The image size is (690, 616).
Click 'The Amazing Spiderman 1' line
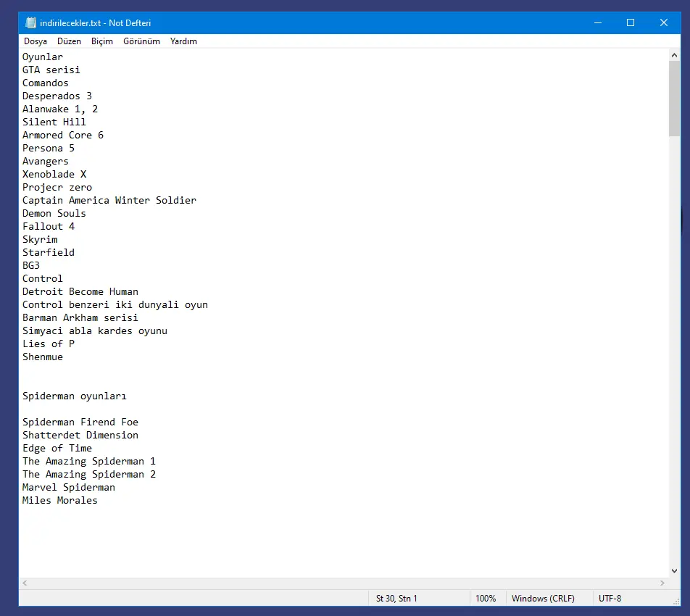click(x=89, y=461)
